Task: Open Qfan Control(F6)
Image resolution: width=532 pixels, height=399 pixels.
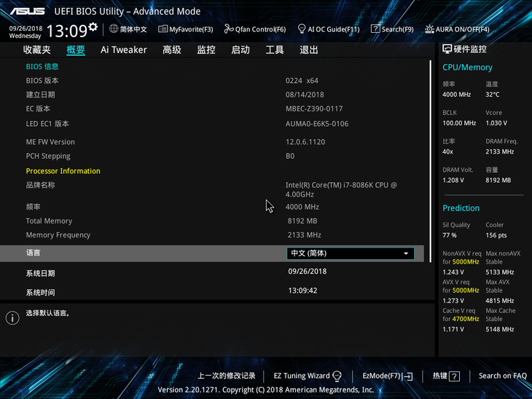Action: pyautogui.click(x=255, y=30)
